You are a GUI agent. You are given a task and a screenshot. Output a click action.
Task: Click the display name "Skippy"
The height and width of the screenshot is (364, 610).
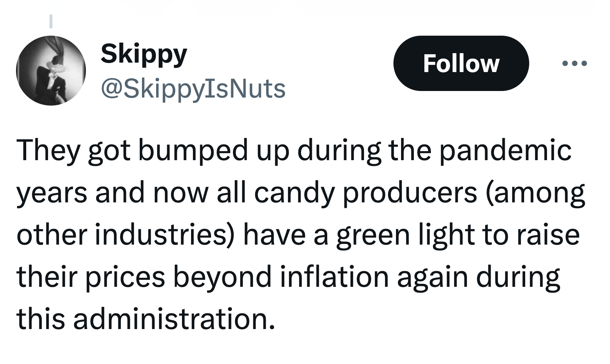pyautogui.click(x=144, y=54)
